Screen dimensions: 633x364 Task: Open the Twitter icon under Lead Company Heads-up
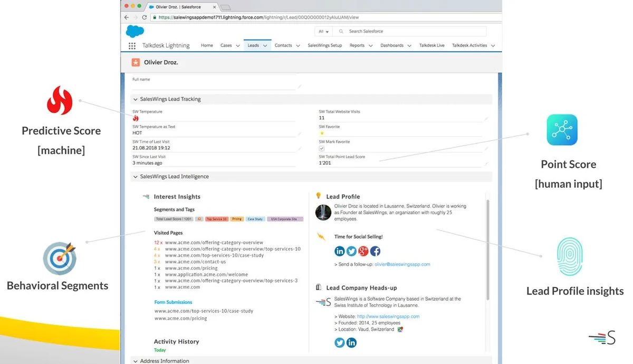click(340, 343)
